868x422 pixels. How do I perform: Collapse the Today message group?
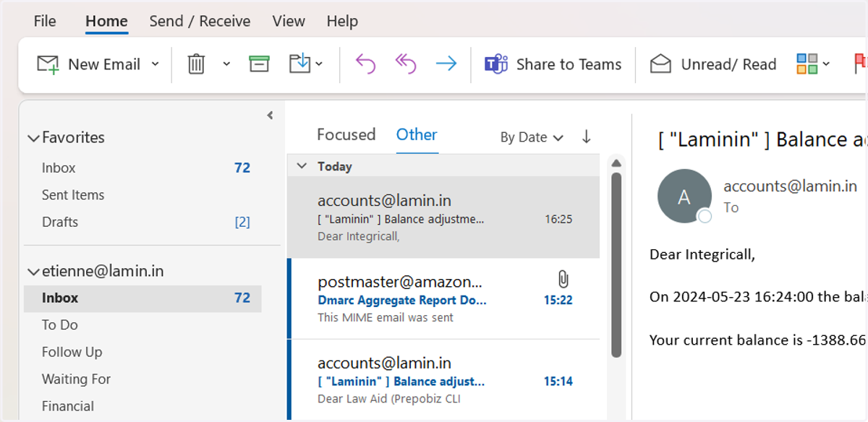[x=302, y=166]
